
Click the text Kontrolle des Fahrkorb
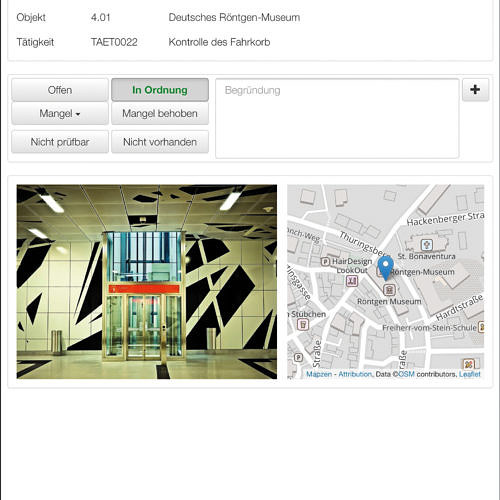219,42
